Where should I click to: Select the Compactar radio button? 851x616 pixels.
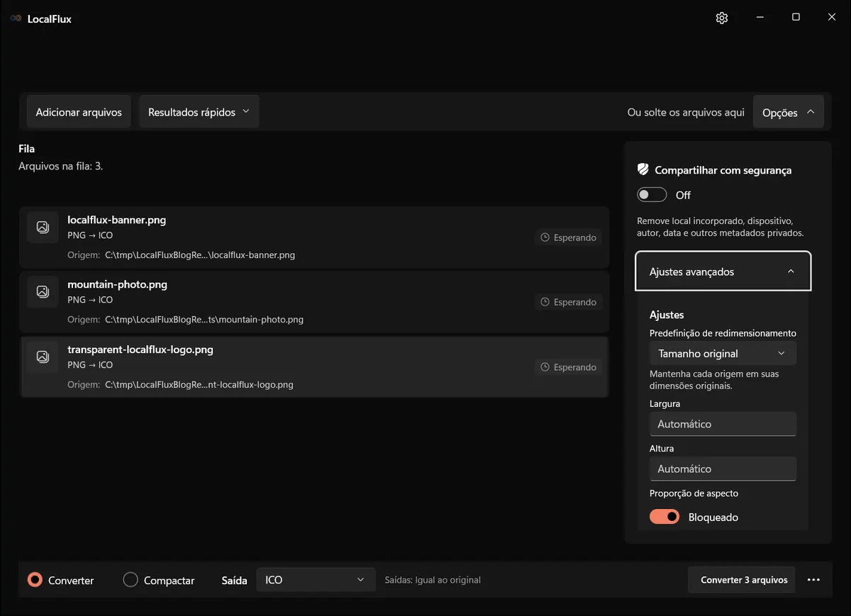coord(130,580)
